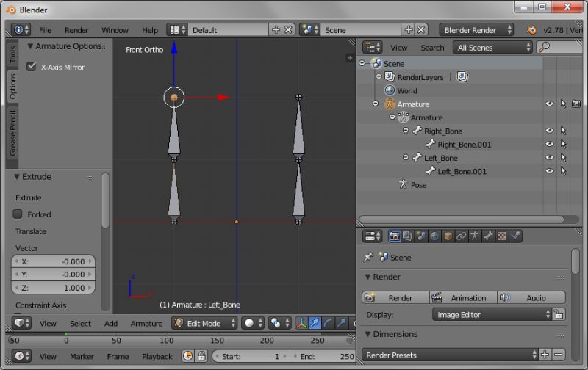Open the render engine dropdown

[476, 30]
